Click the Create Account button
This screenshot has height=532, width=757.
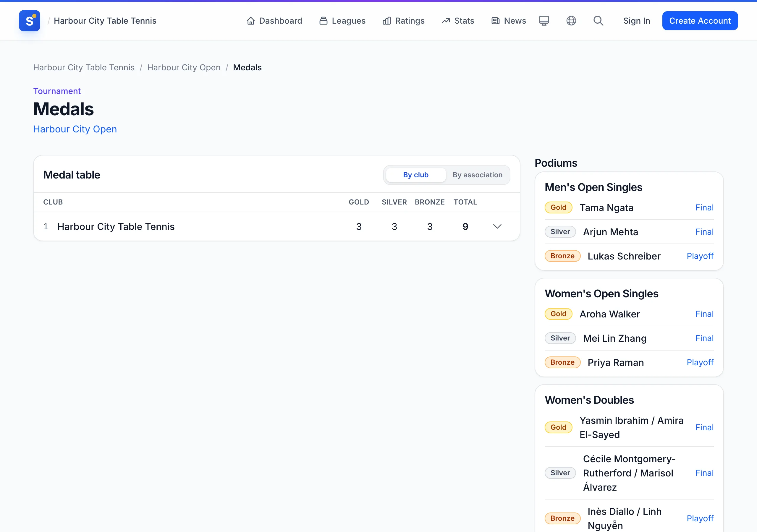pos(700,21)
